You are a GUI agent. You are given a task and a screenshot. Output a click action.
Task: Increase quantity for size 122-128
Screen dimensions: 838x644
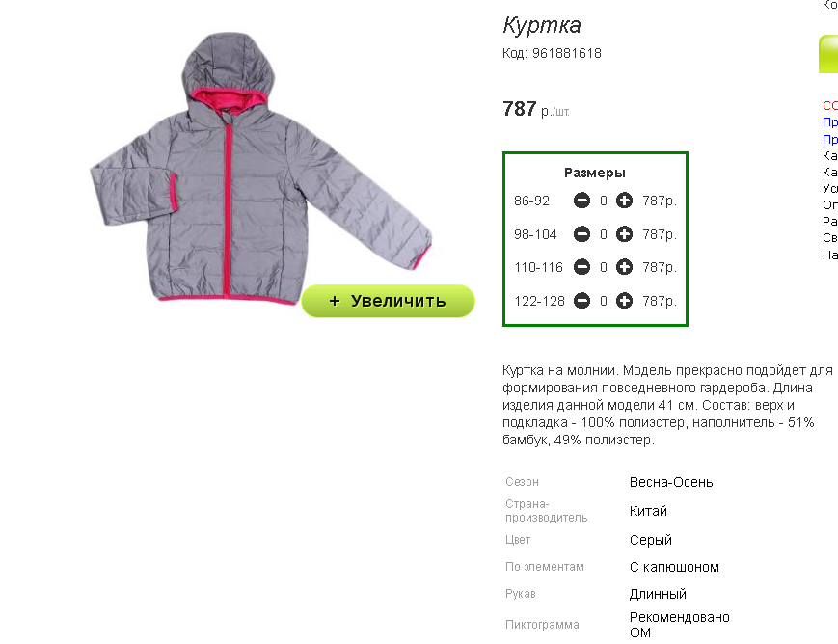[x=624, y=301]
